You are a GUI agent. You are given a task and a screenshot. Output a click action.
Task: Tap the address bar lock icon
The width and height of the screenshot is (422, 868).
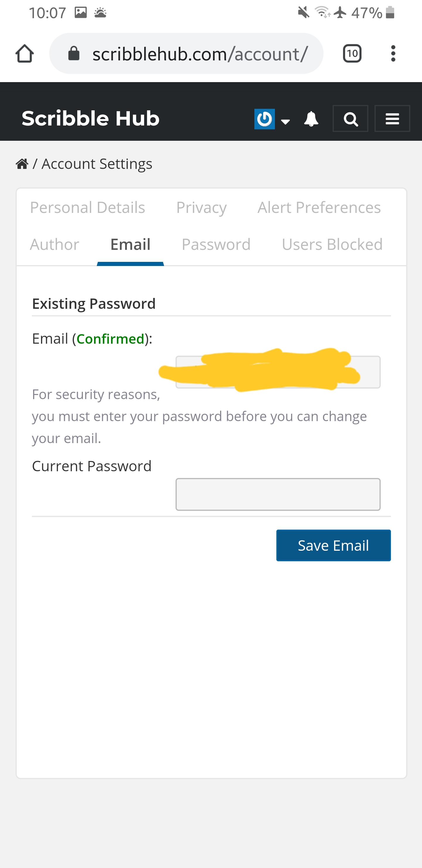tap(74, 54)
